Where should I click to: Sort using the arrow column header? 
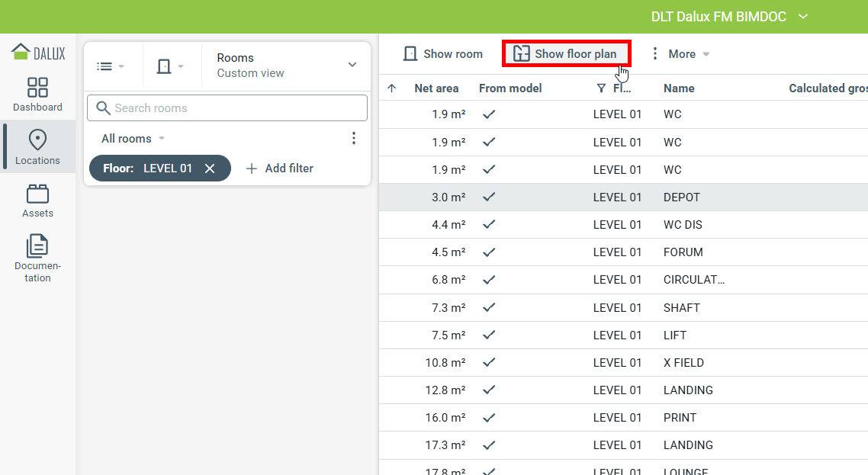click(392, 88)
